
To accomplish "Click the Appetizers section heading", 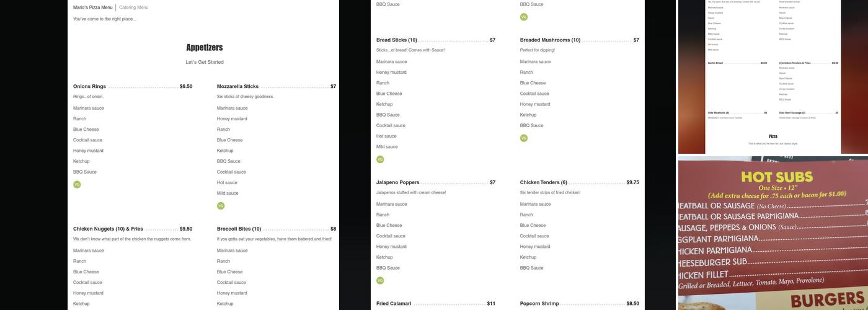I will pos(205,48).
